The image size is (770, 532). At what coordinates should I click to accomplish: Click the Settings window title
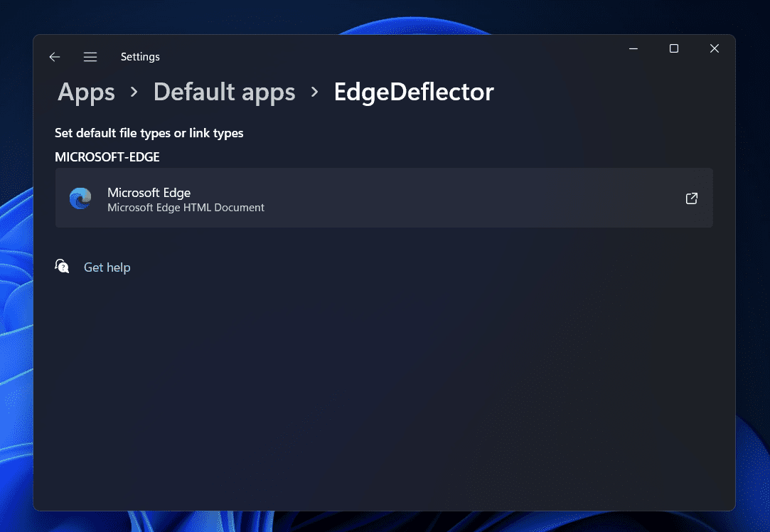coord(140,57)
